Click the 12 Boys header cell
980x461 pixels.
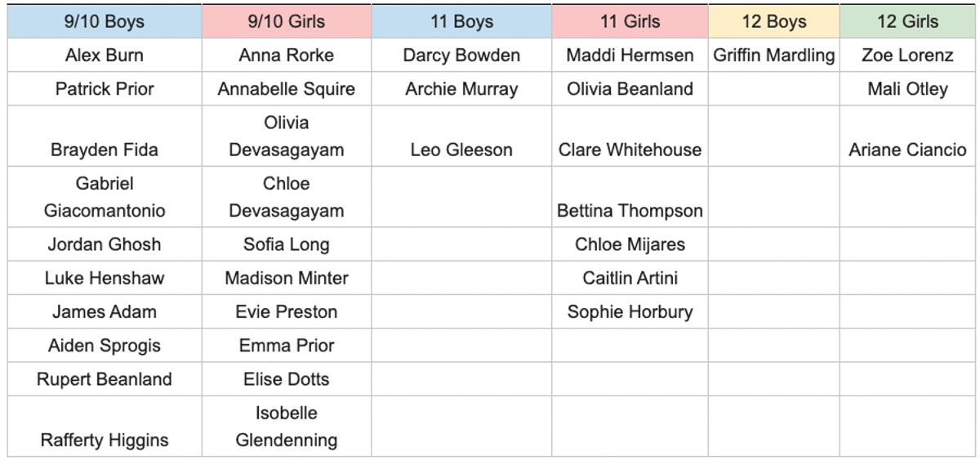coord(773,22)
